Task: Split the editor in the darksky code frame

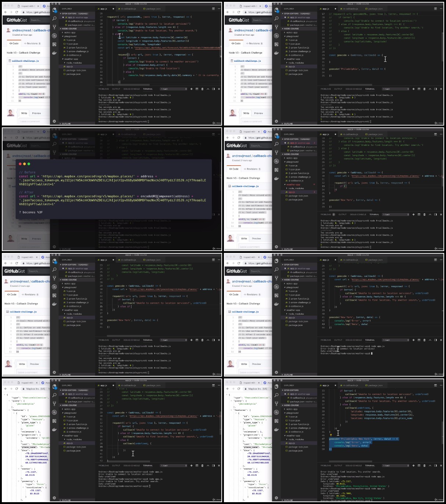Action: tap(214, 8)
